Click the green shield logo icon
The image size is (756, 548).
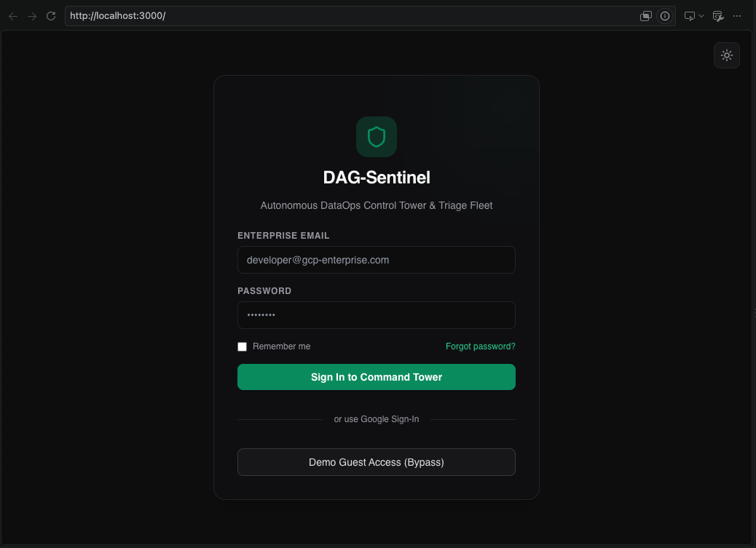coord(377,137)
